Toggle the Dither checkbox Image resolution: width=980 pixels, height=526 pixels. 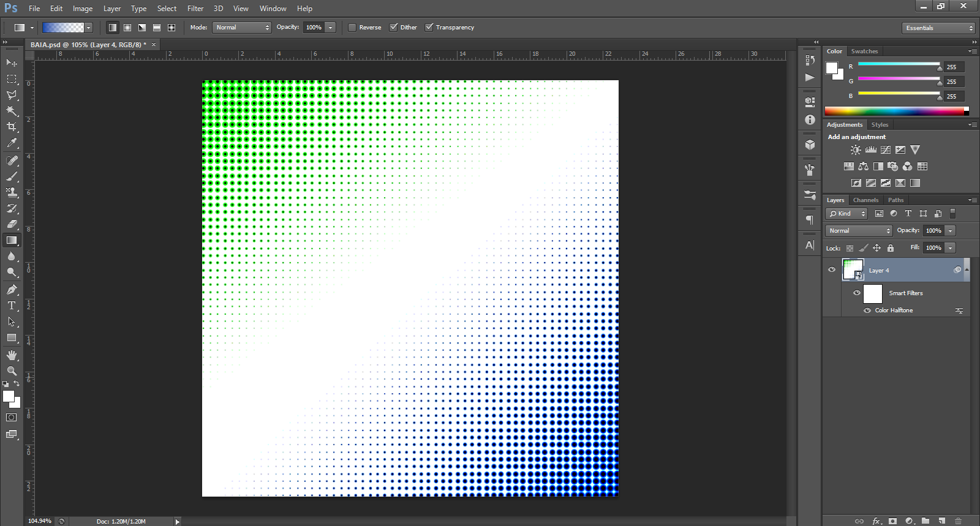(x=393, y=28)
